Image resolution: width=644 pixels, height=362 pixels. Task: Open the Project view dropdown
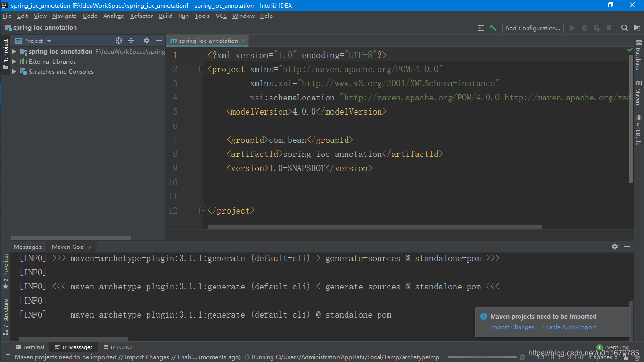point(33,41)
